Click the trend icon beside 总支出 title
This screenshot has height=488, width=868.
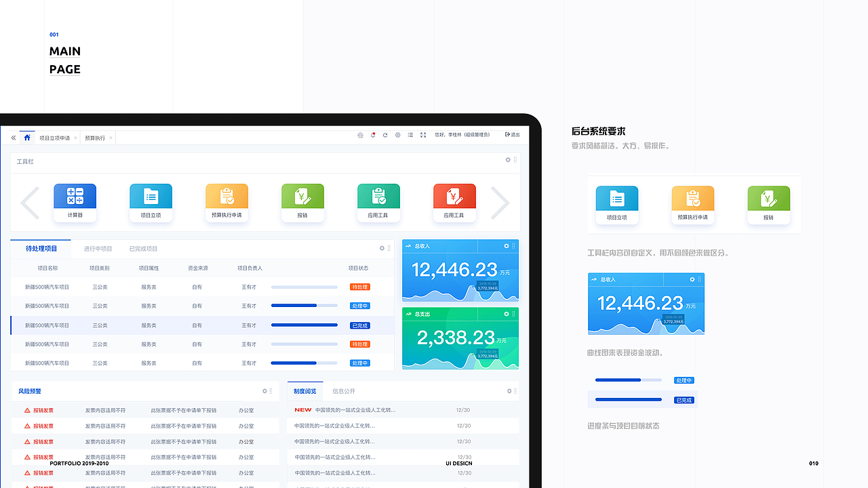click(409, 314)
